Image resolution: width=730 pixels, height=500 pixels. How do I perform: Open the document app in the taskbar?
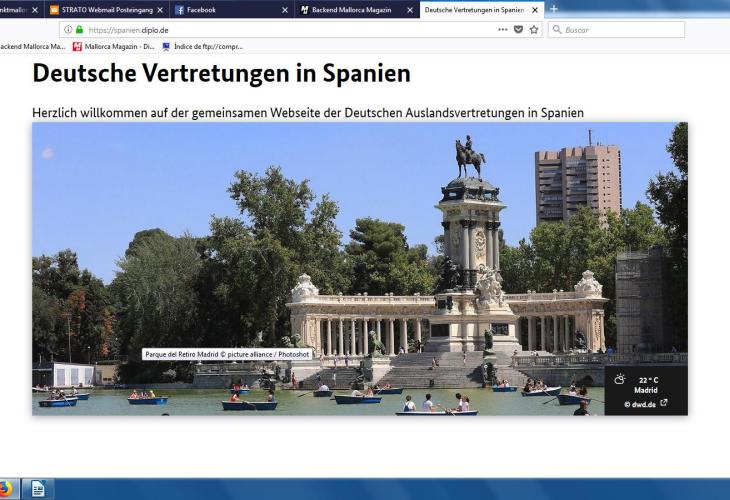click(x=37, y=489)
